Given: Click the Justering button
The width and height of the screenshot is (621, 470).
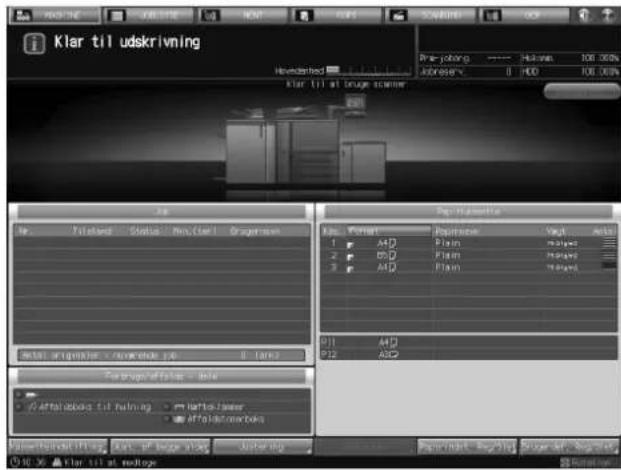Looking at the screenshot, I should 263,447.
